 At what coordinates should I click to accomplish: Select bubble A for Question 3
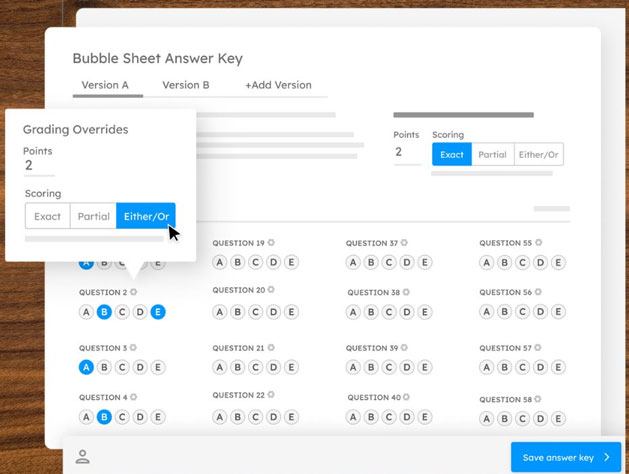(x=86, y=367)
